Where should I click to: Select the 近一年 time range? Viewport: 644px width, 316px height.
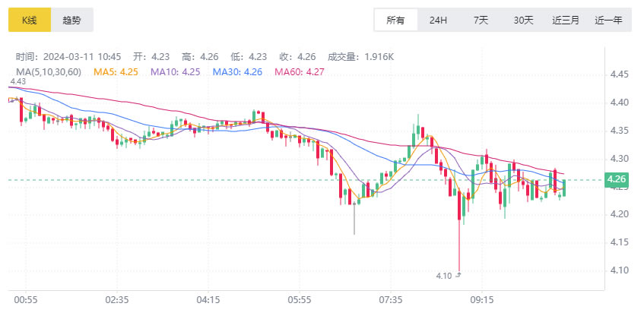(x=609, y=20)
